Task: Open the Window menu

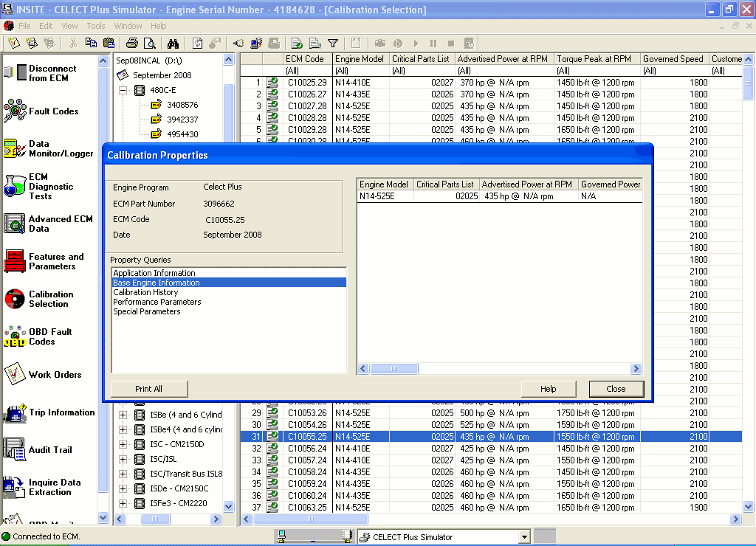Action: coord(128,26)
